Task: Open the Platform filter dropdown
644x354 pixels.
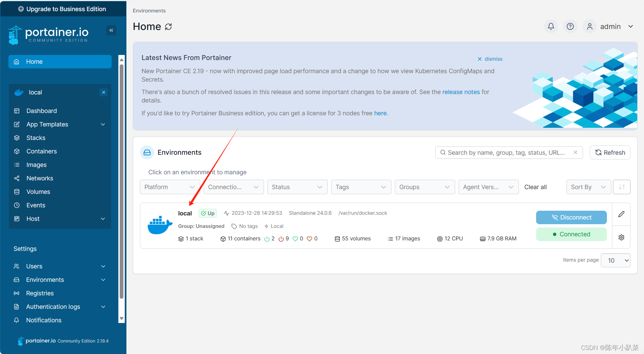Action: [x=170, y=187]
